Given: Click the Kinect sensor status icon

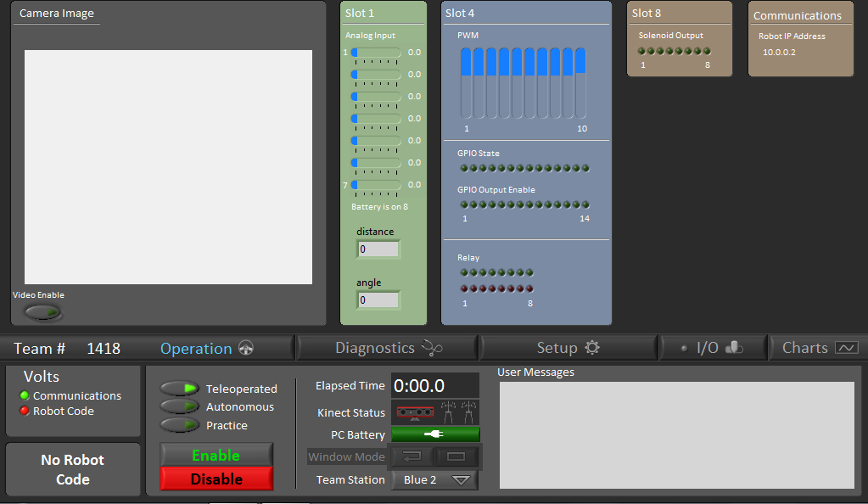Looking at the screenshot, I should [415, 412].
